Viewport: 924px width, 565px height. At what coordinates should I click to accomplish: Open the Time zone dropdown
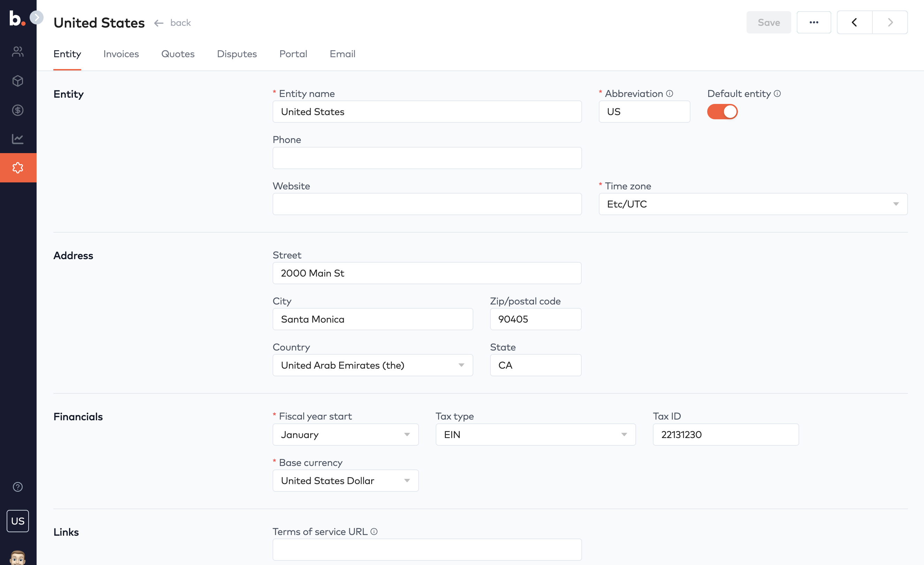point(753,204)
